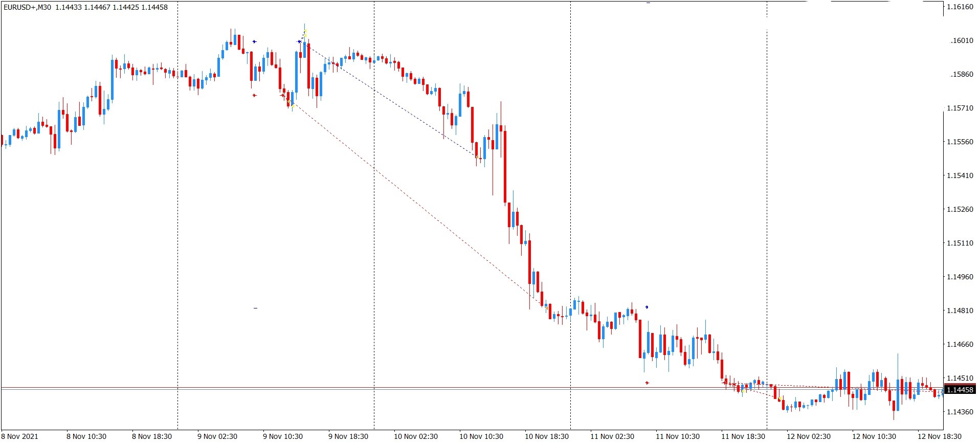The image size is (980, 443).
Task: Click time axis label 9 Nov 18:30
Action: tap(348, 436)
